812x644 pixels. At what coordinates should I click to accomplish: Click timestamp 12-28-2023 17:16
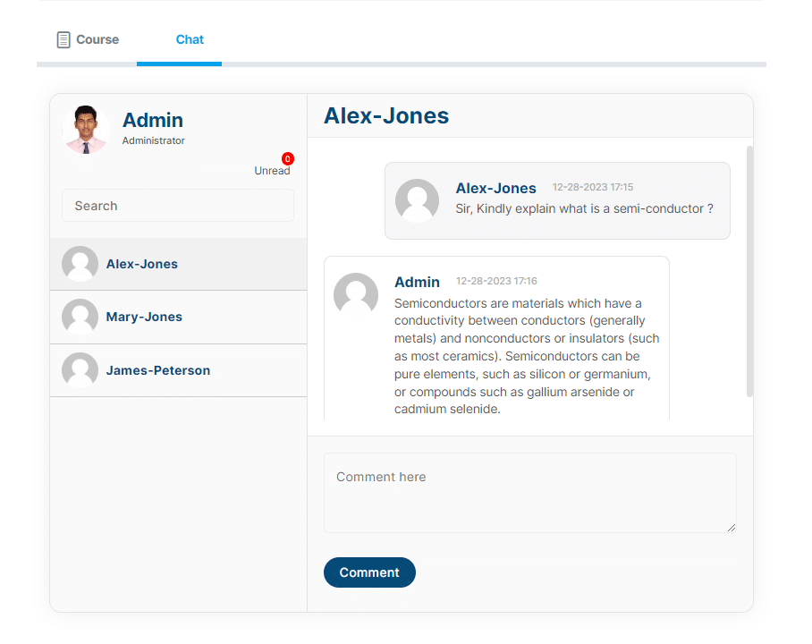coord(496,281)
